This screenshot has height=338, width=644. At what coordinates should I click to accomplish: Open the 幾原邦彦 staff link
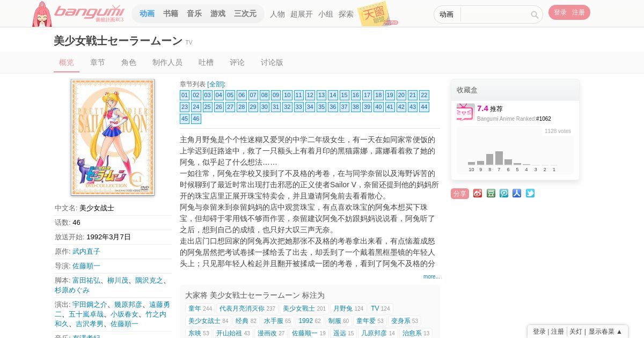[x=128, y=304]
